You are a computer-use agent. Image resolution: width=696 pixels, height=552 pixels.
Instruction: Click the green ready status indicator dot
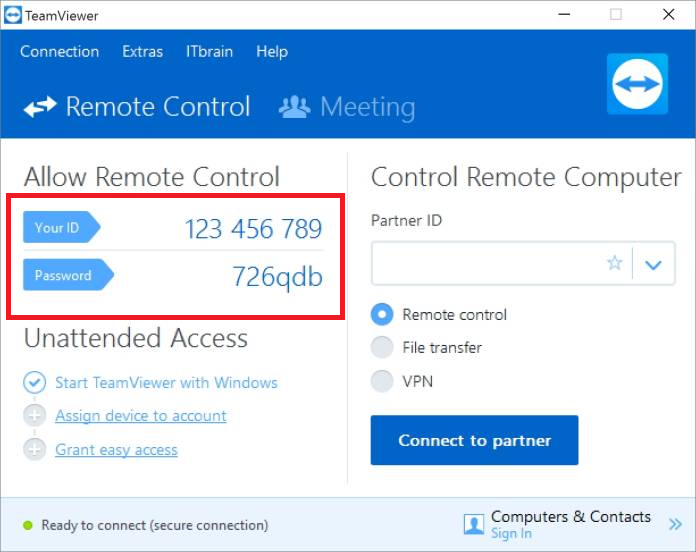[28, 525]
